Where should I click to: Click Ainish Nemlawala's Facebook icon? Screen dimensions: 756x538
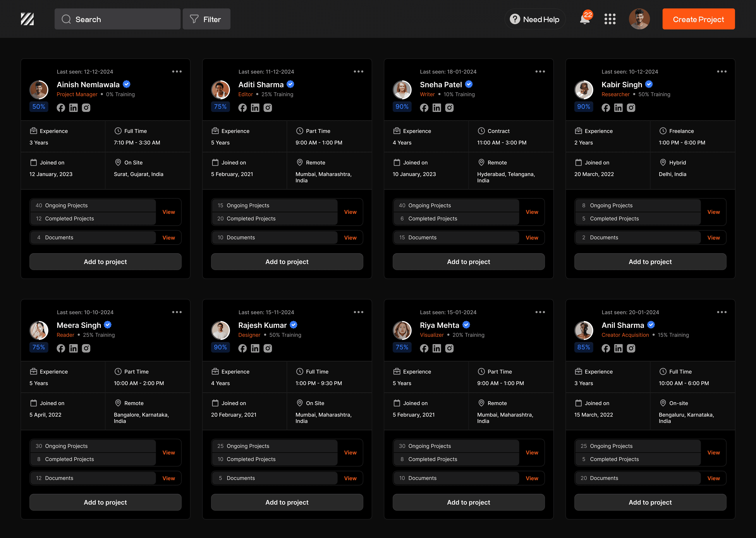coord(61,108)
